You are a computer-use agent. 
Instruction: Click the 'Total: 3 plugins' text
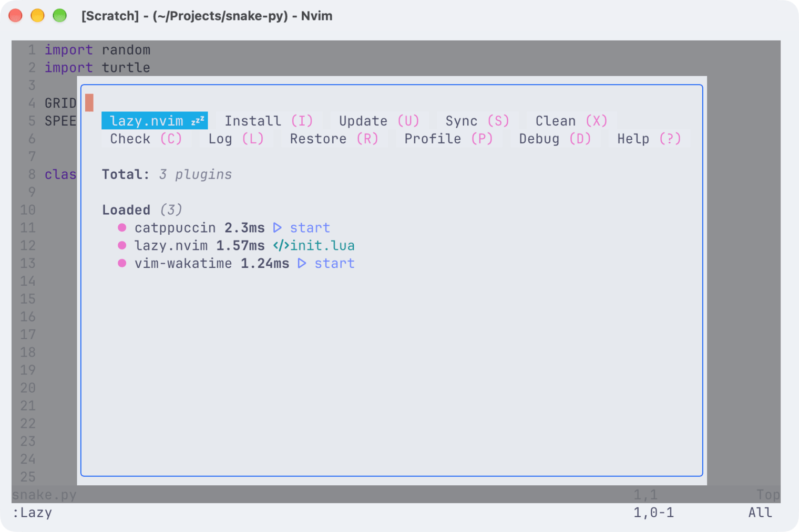click(x=167, y=174)
